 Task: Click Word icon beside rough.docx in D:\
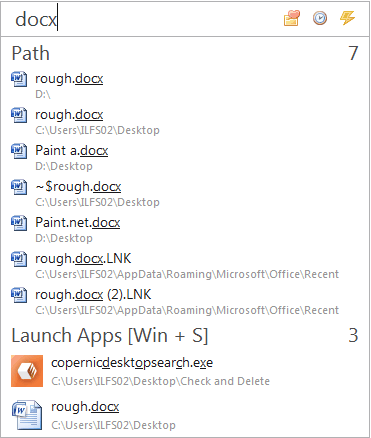tap(19, 79)
